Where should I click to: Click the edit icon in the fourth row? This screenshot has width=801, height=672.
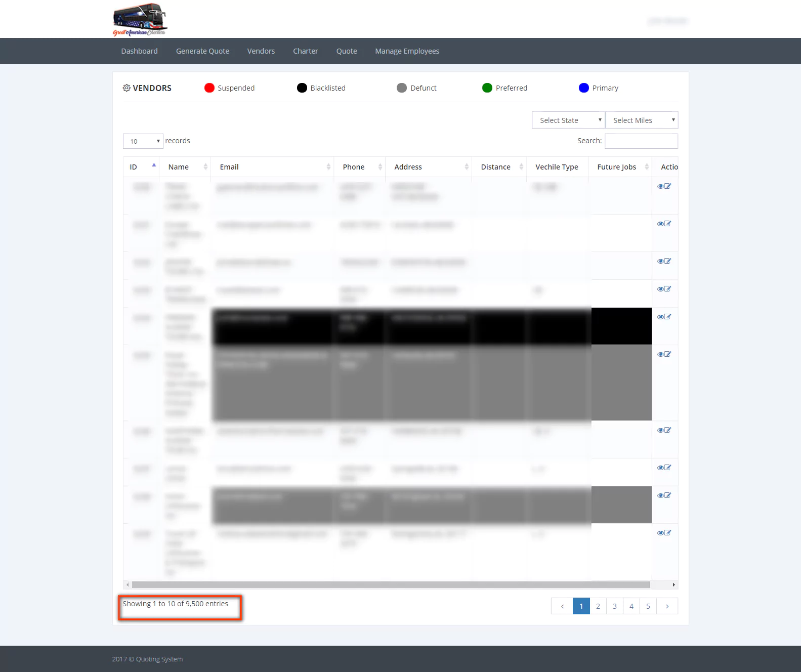point(668,289)
